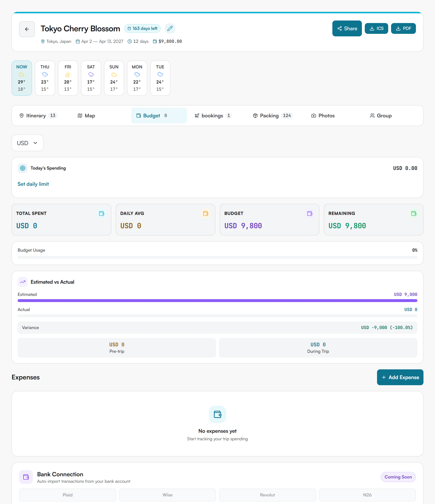Select the FRI weather forecast card
Screen dimensions: 435x504
point(68,78)
